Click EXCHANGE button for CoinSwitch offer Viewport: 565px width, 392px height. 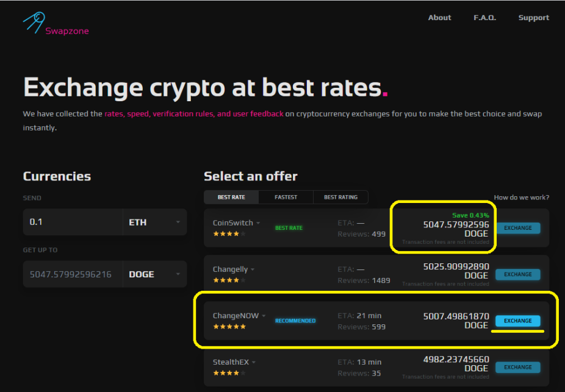[x=518, y=228]
